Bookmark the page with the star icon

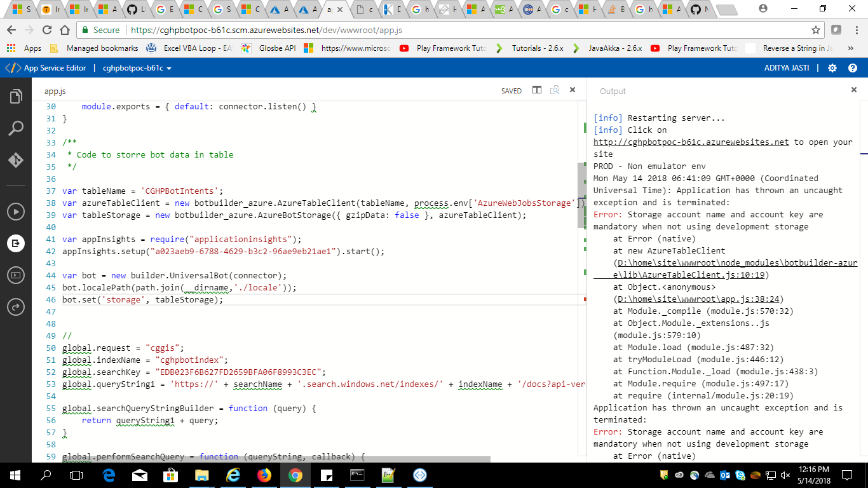[815, 30]
